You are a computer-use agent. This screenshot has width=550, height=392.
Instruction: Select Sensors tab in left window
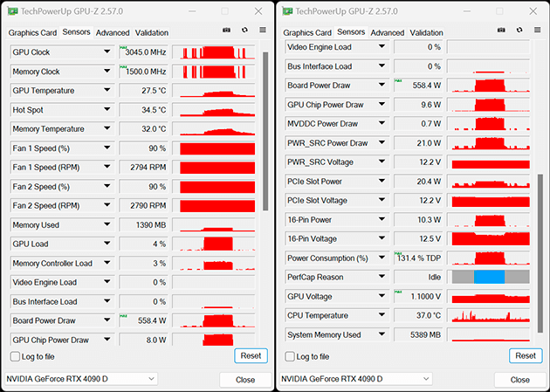[76, 32]
